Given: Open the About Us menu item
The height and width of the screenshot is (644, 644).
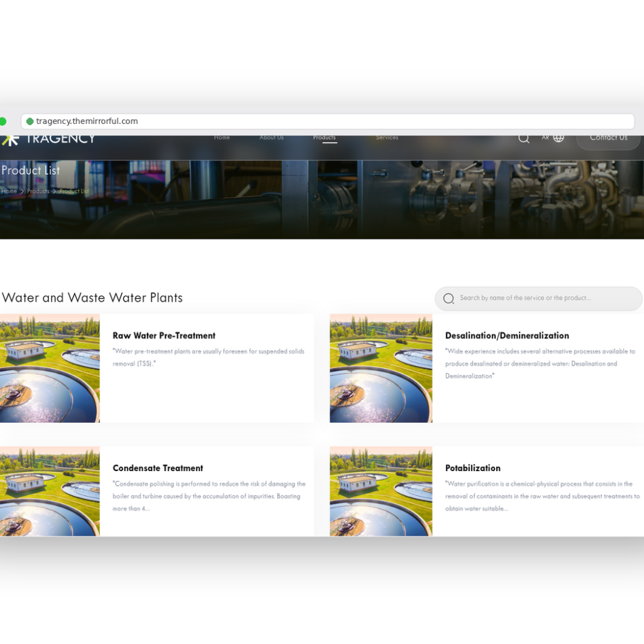Looking at the screenshot, I should click(x=272, y=138).
